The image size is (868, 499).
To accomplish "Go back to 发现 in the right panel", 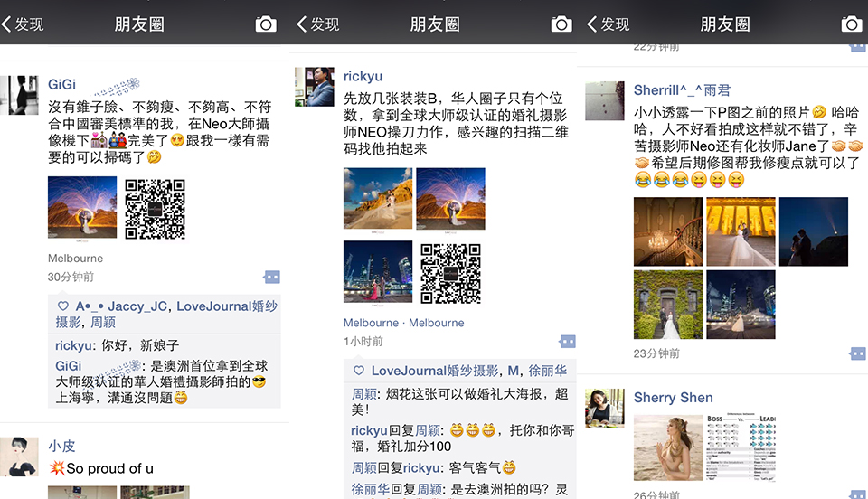I will [x=609, y=24].
